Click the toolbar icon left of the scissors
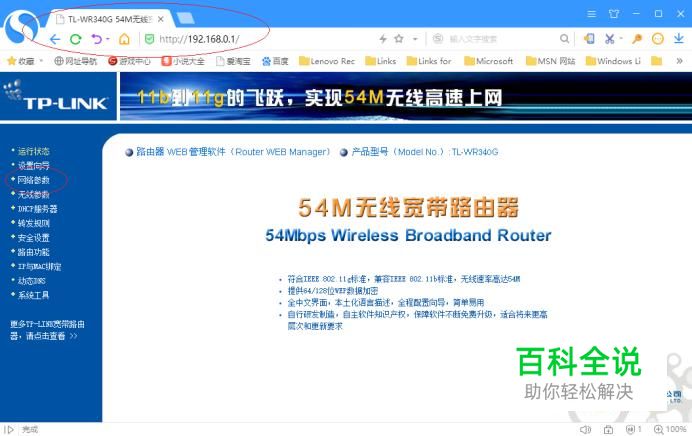 (x=589, y=39)
